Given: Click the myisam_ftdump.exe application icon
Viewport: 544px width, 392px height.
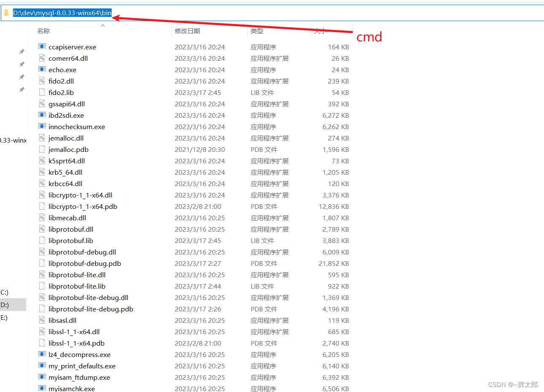Looking at the screenshot, I should coord(42,377).
